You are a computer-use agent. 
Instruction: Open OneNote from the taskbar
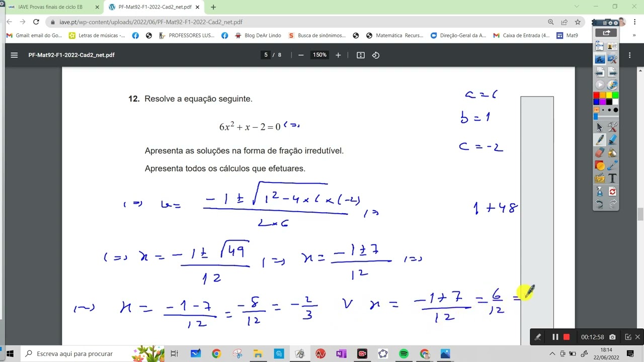pos(341,354)
